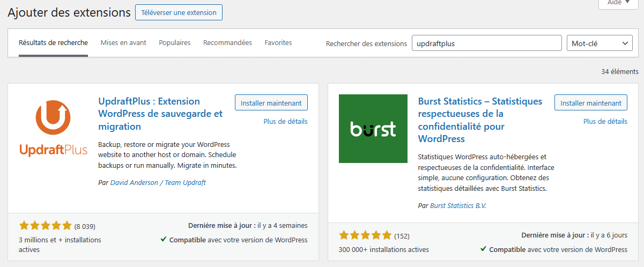Click Téléverser une extension button
This screenshot has width=644, height=267.
point(179,12)
